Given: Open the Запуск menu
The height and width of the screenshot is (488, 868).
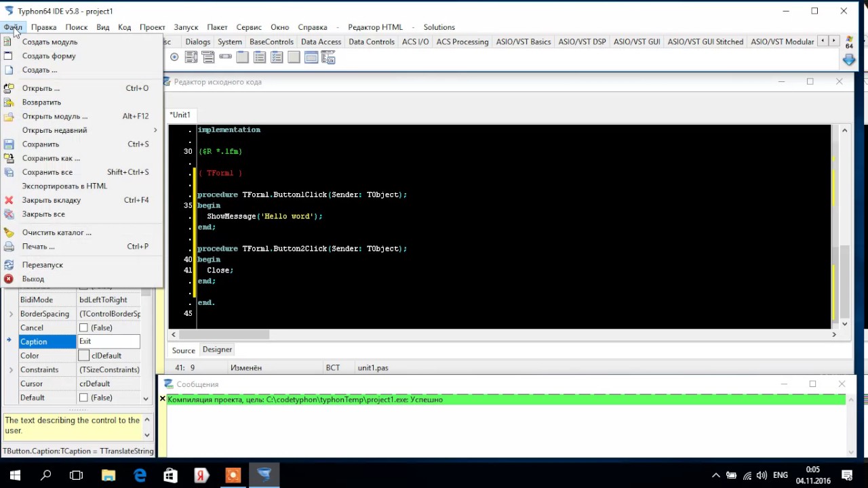Looking at the screenshot, I should click(x=186, y=27).
